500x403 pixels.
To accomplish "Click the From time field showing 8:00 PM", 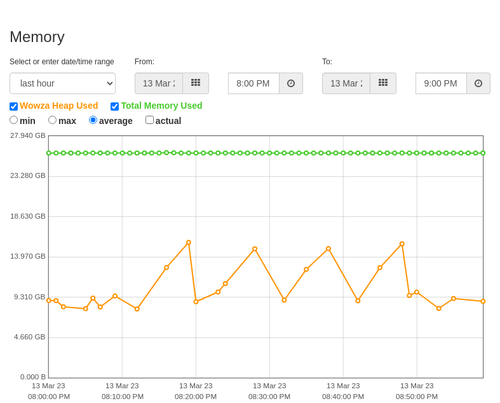I will tap(254, 83).
